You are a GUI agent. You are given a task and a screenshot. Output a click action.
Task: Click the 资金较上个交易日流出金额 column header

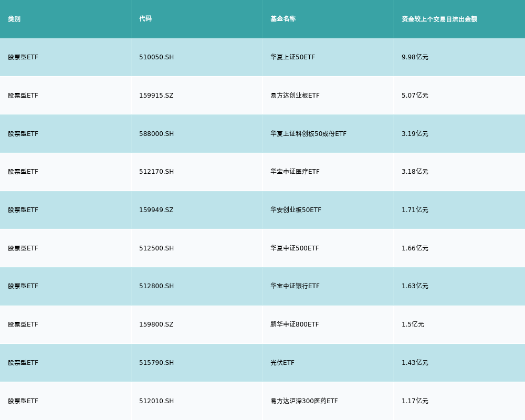coord(439,19)
